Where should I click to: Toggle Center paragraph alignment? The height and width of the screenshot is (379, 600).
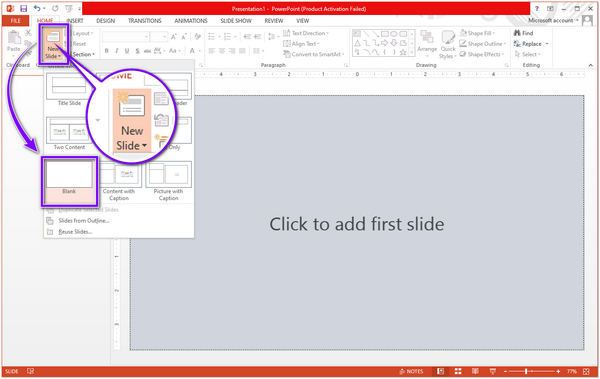(222, 51)
